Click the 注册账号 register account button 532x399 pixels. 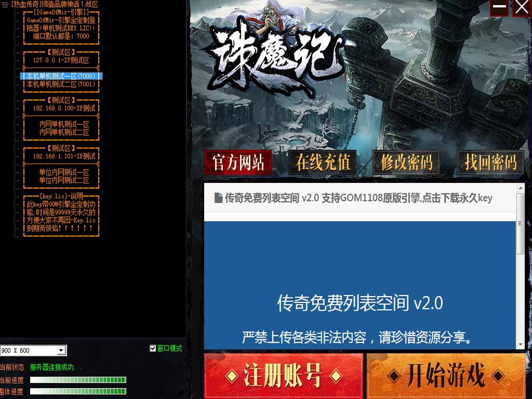(283, 375)
